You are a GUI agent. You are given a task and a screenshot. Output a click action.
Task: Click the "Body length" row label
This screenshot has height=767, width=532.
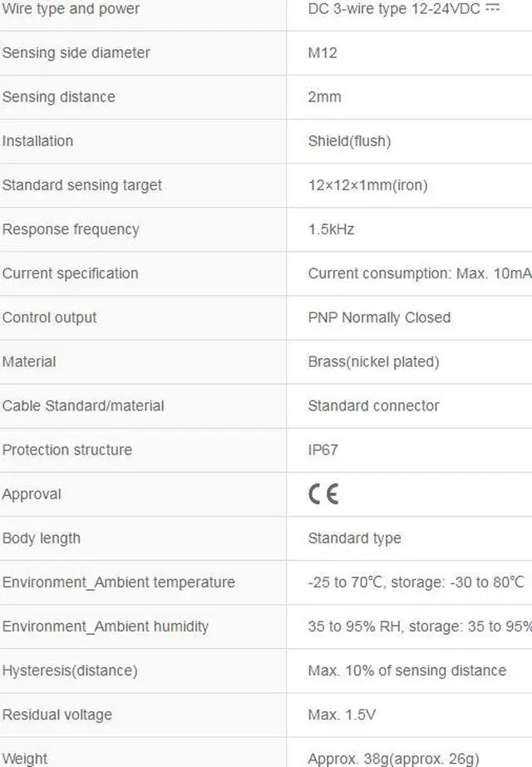coord(42,538)
